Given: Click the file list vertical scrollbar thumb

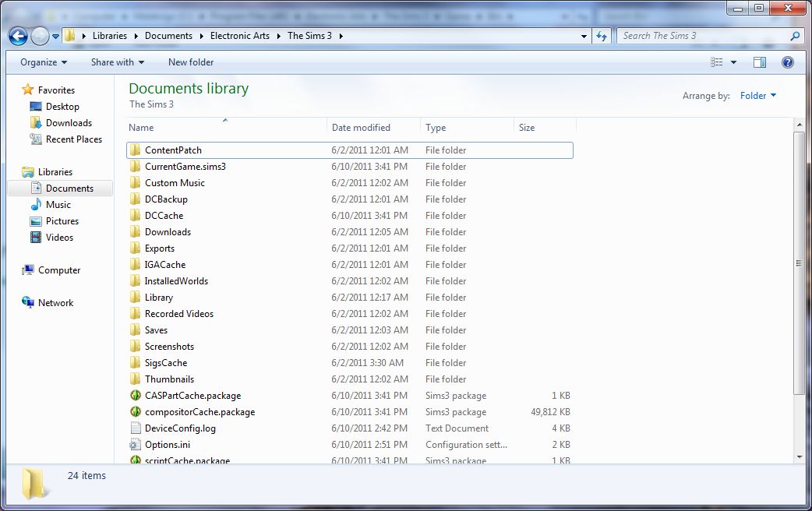Looking at the screenshot, I should (799, 263).
